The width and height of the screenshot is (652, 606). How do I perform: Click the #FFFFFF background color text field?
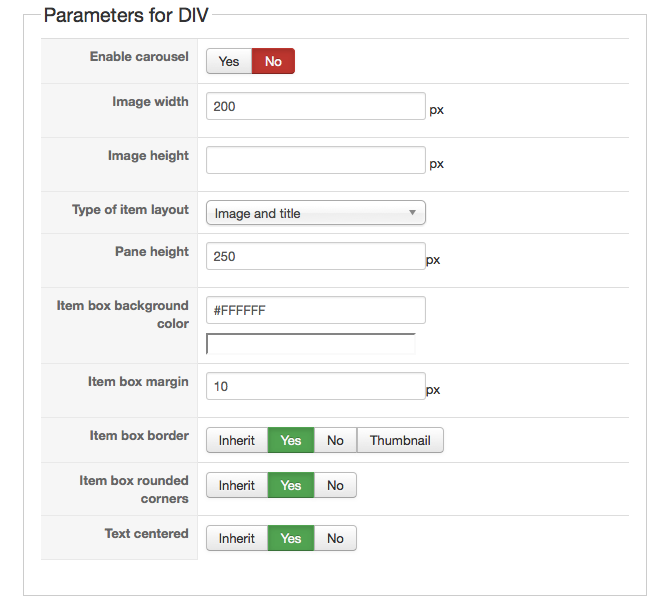[x=315, y=310]
